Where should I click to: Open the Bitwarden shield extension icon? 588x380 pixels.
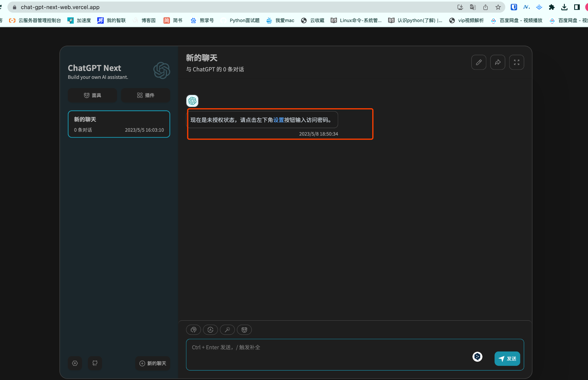click(514, 7)
